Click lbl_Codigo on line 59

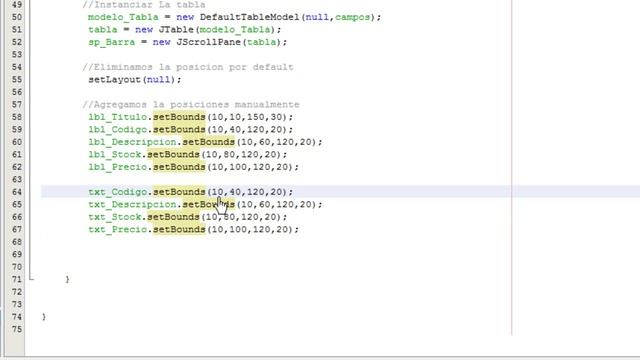118,129
